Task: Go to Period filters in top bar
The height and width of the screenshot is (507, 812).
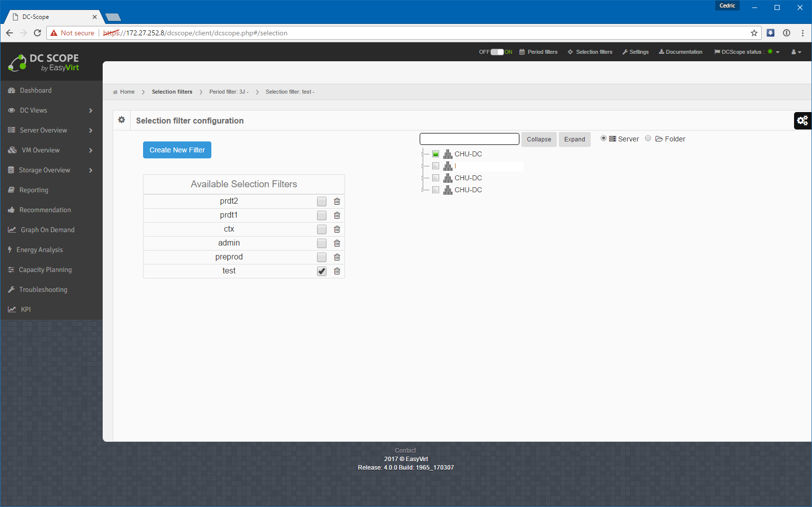Action: [x=538, y=52]
